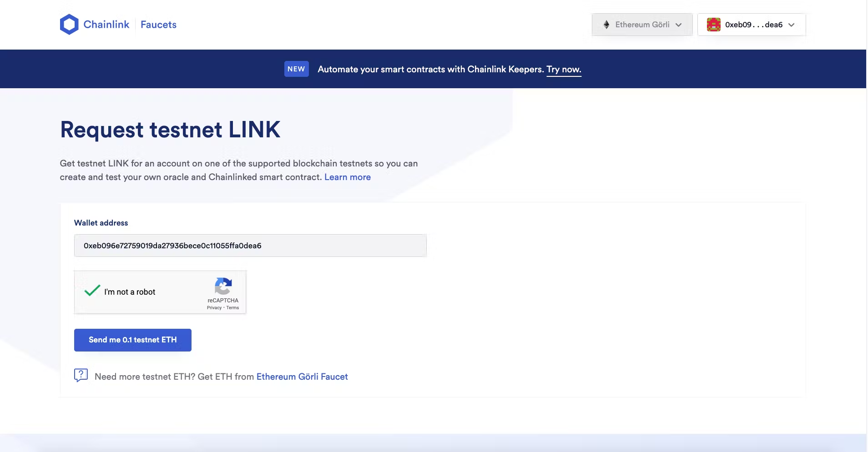This screenshot has height=452, width=868.
Task: Click the reCAPTCHA logo icon
Action: tap(223, 286)
